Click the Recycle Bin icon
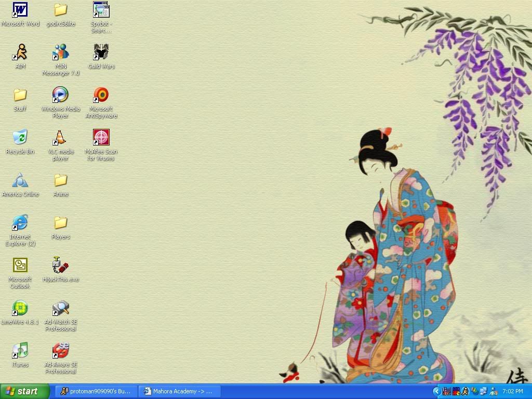The height and width of the screenshot is (399, 532). [20, 138]
